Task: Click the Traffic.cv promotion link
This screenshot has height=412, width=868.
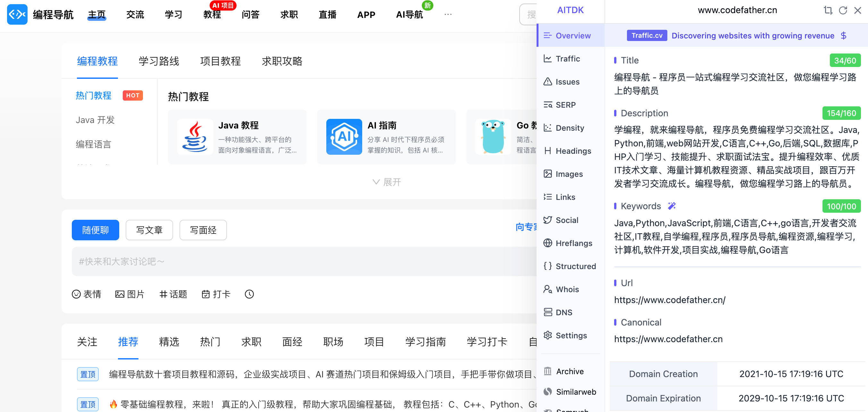Action: (x=647, y=35)
